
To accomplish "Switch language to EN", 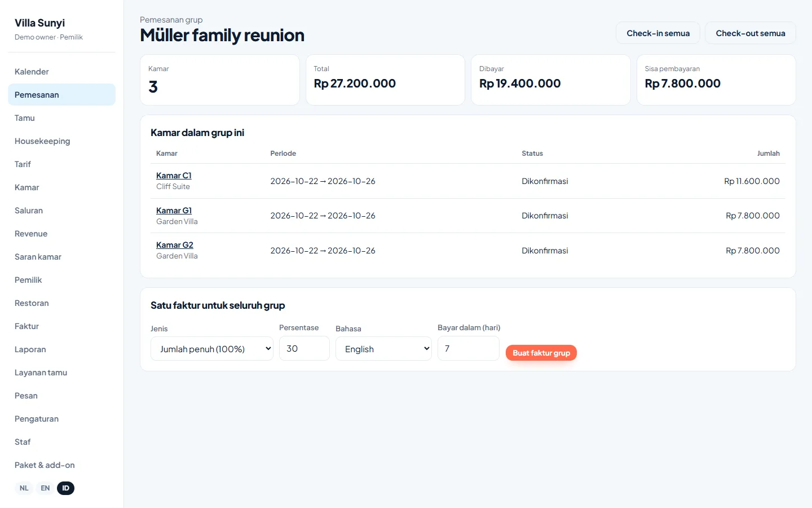I will click(x=45, y=488).
